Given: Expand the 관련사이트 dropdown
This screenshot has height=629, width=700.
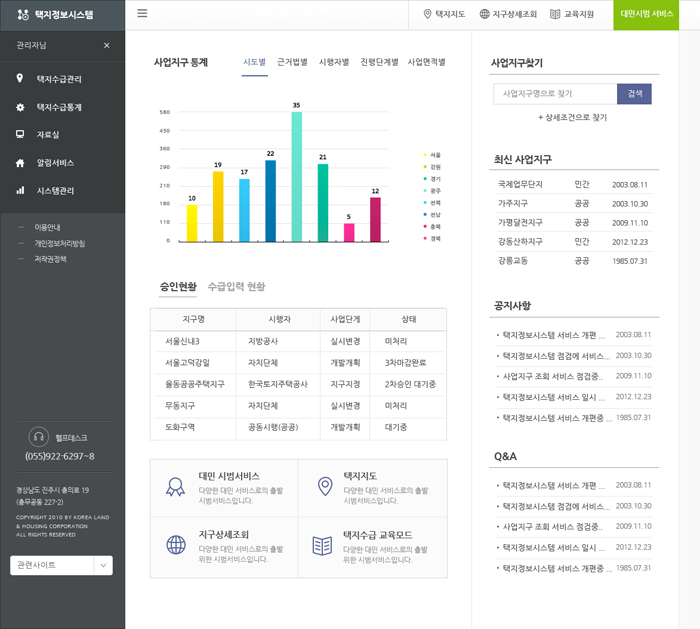Looking at the screenshot, I should click(x=103, y=565).
